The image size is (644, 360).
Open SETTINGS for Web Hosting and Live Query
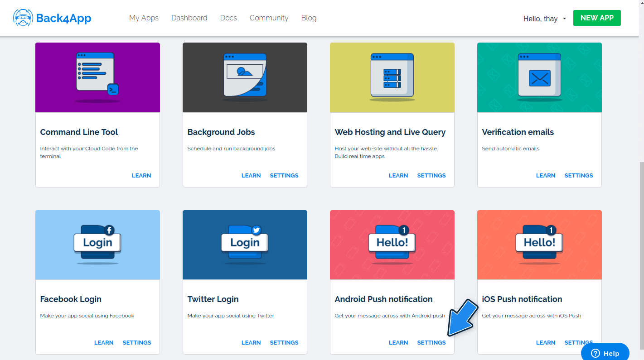coord(431,175)
